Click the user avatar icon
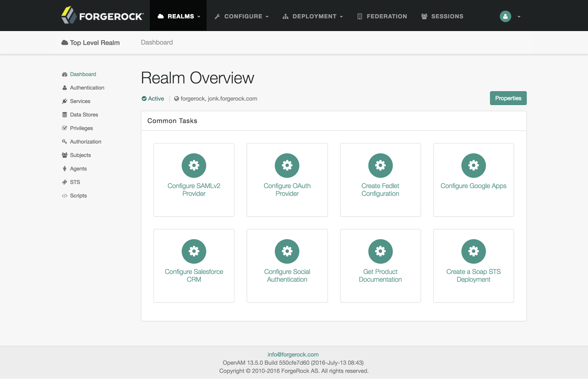Image resolution: width=588 pixels, height=379 pixels. pos(505,16)
